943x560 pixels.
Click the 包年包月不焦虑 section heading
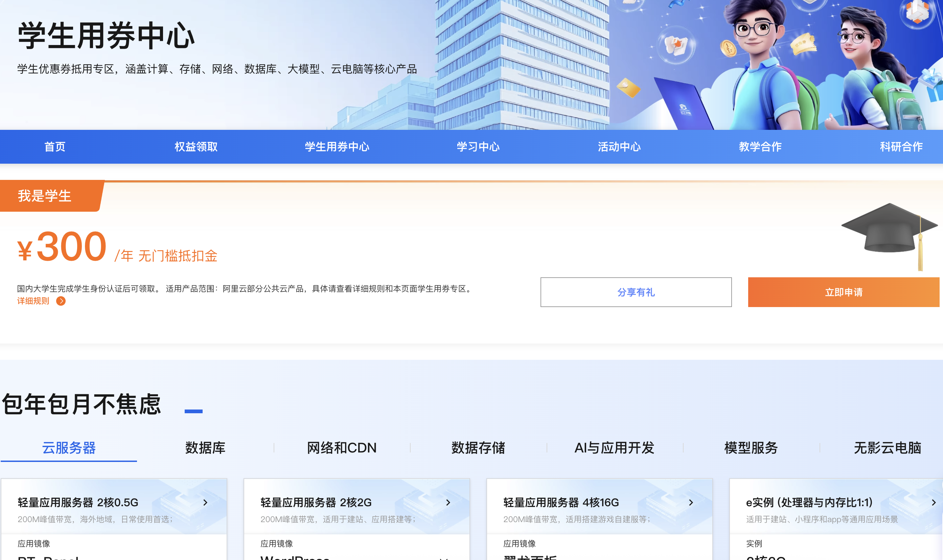[x=82, y=404]
